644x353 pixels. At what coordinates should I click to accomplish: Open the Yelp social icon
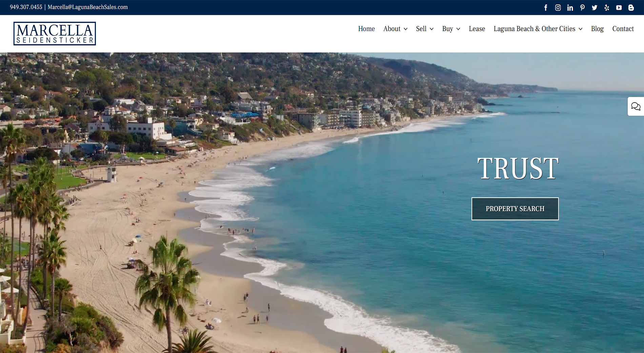tap(607, 7)
